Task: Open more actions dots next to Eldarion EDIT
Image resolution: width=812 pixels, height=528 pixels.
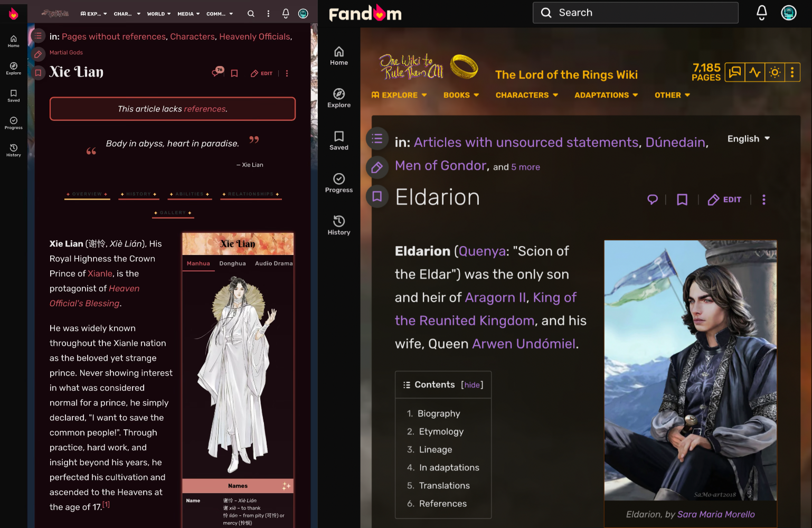Action: [x=763, y=200]
